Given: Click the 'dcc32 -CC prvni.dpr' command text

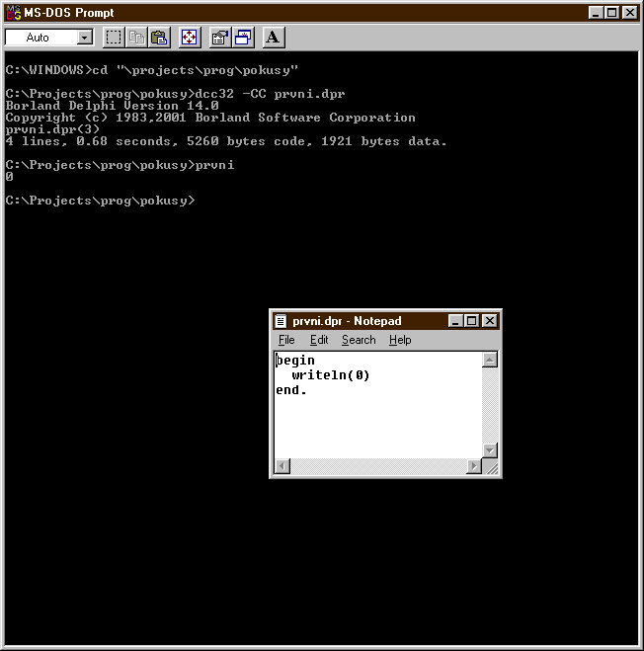Looking at the screenshot, I should pos(270,94).
